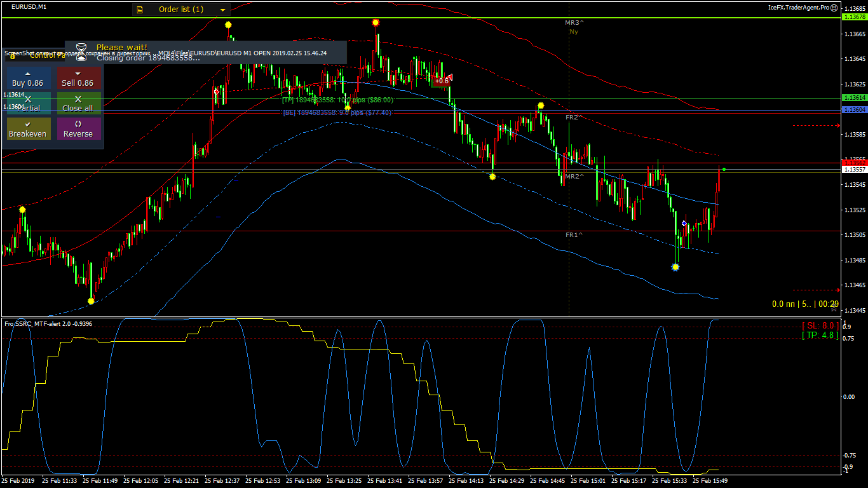This screenshot has height=488, width=868.
Task: Click the FR2^ level label
Action: (x=574, y=118)
